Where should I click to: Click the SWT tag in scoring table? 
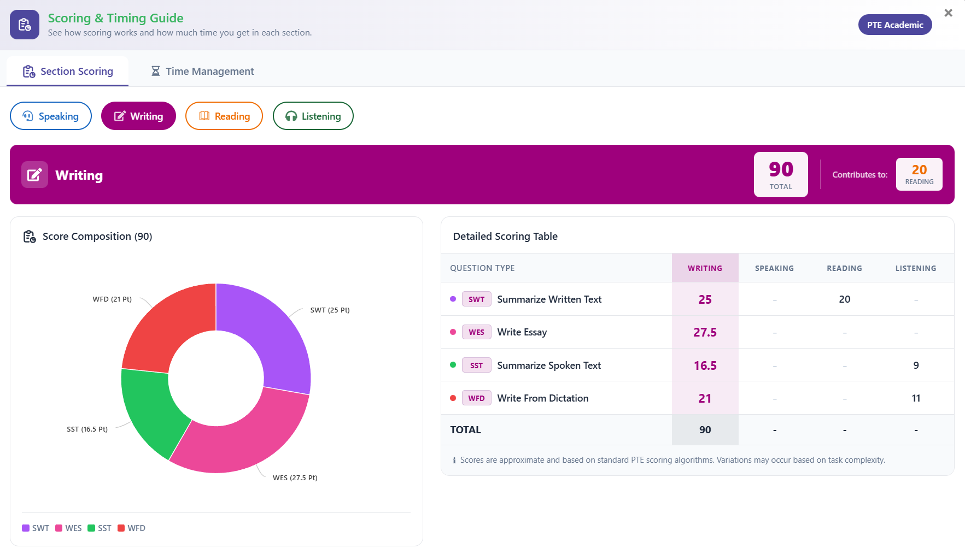476,299
